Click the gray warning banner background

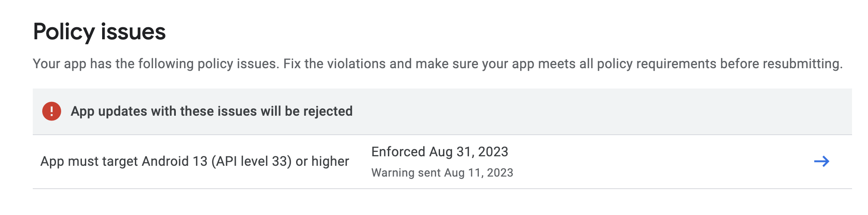(603, 111)
